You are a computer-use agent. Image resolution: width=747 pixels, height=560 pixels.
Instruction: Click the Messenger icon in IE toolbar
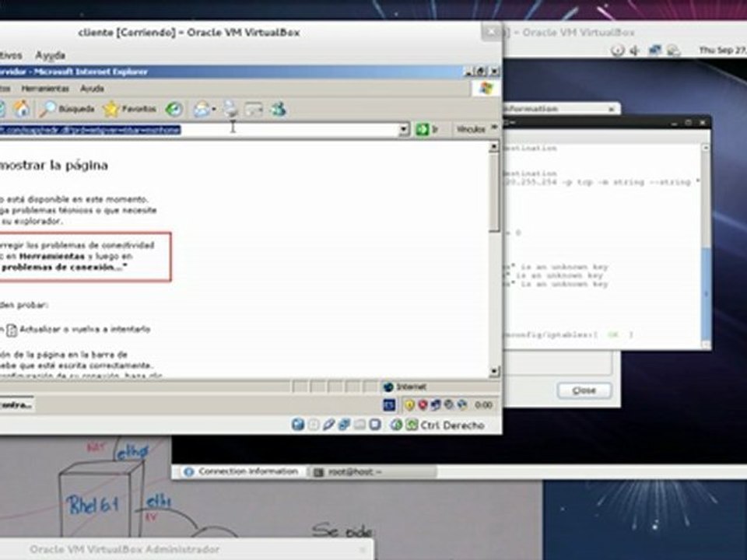tap(279, 109)
